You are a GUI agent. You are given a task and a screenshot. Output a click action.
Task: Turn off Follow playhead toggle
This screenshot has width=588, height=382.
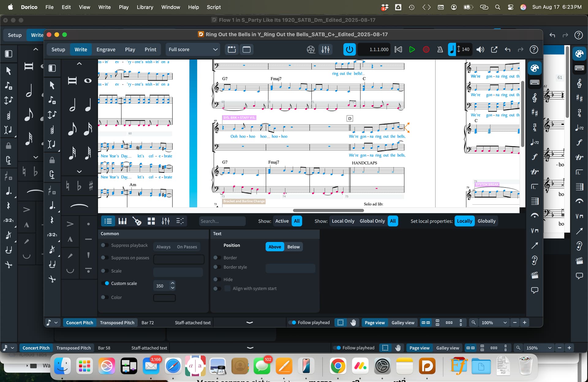tap(292, 323)
